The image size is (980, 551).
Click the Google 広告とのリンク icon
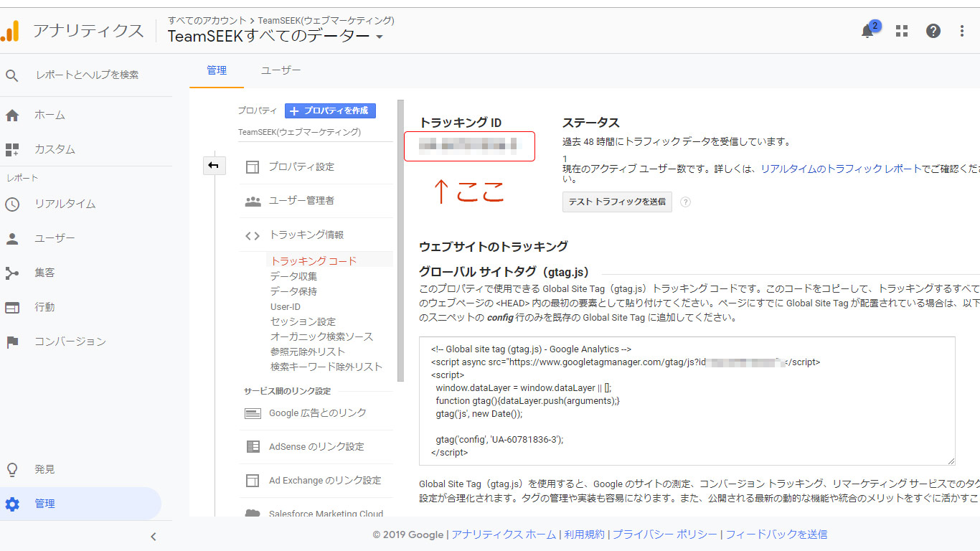pos(253,413)
